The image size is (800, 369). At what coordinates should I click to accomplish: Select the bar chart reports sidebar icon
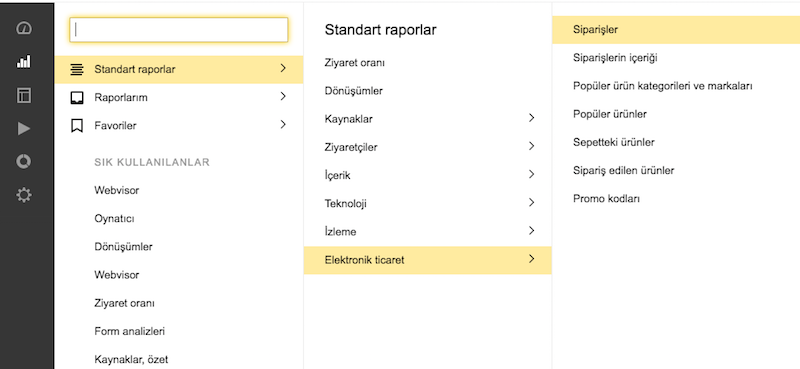[24, 62]
